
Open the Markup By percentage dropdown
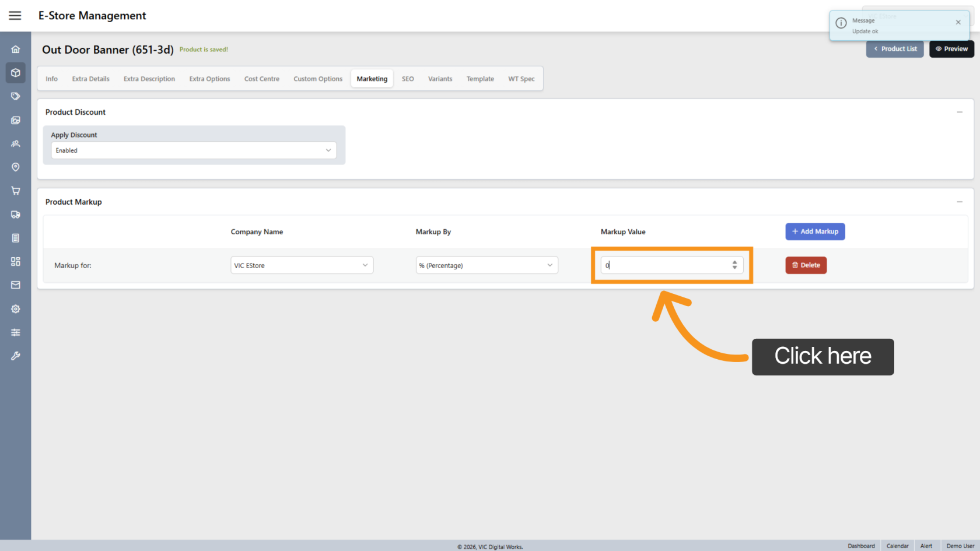(x=487, y=265)
